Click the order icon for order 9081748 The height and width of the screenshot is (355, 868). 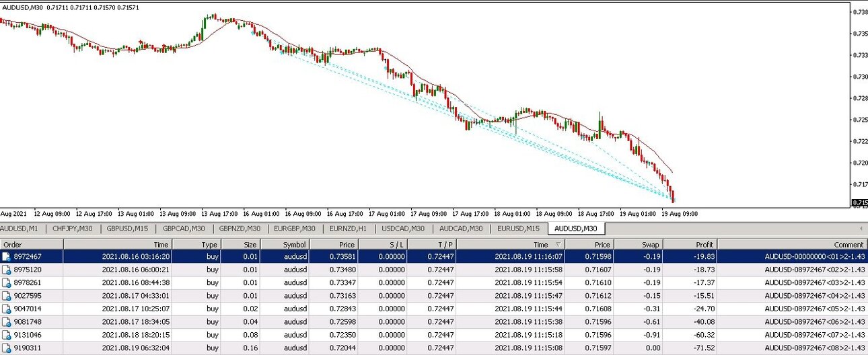(x=7, y=322)
